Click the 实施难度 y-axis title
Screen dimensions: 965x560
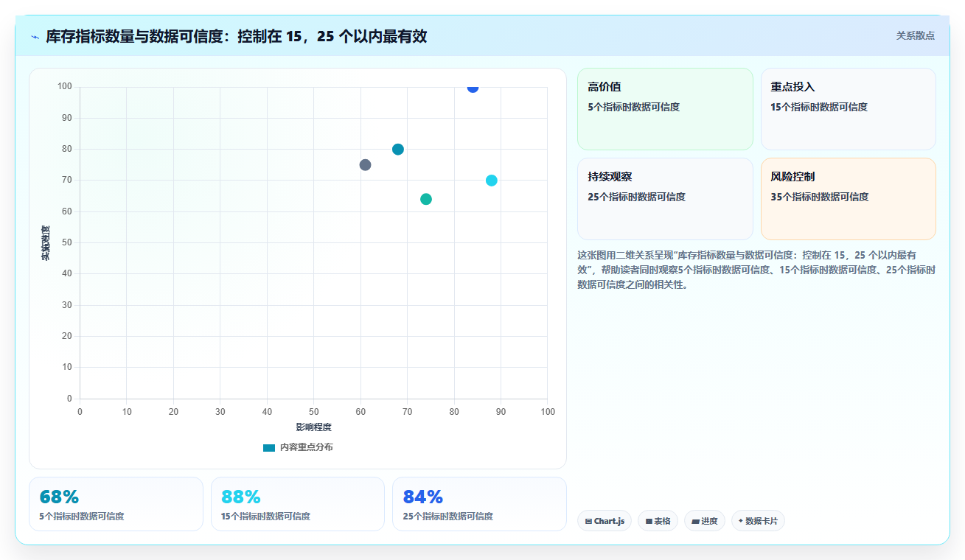(x=46, y=243)
